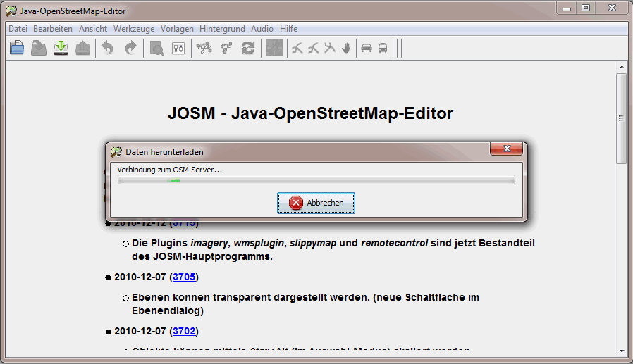
Task: Click the hand icon in toolbar
Action: click(x=346, y=48)
